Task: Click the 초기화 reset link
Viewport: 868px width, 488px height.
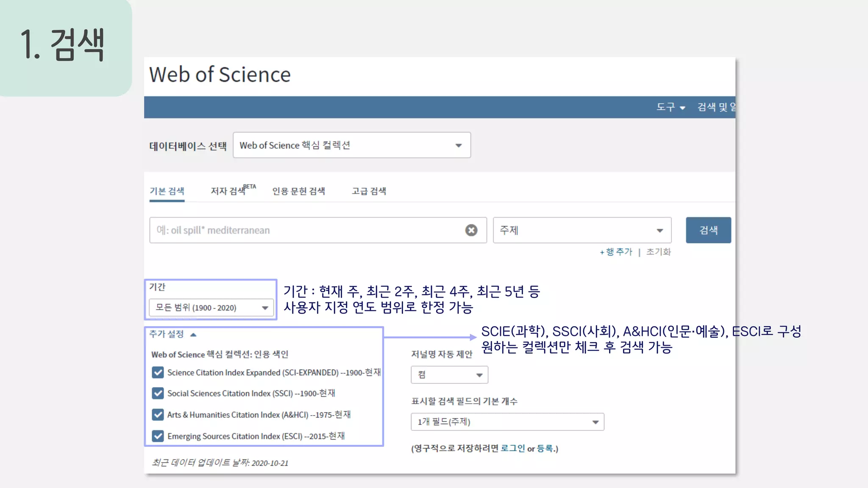Action: [x=658, y=252]
